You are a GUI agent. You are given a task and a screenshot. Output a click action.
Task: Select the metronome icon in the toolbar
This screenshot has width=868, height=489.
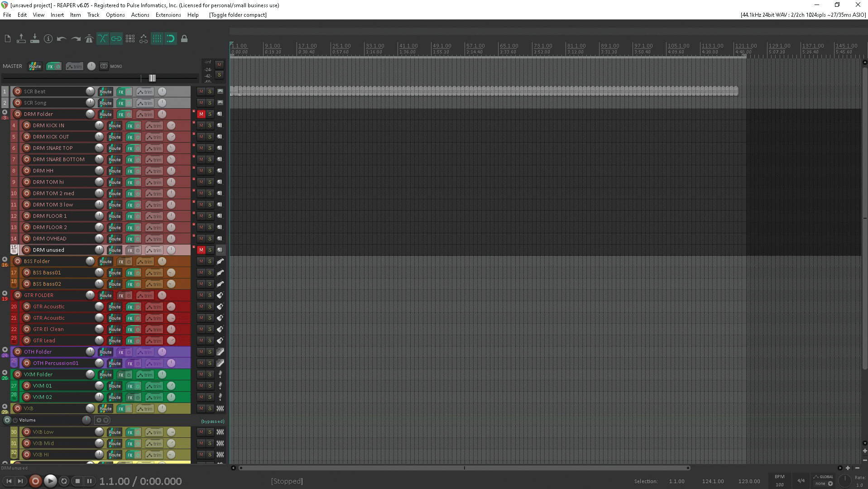[x=89, y=38]
